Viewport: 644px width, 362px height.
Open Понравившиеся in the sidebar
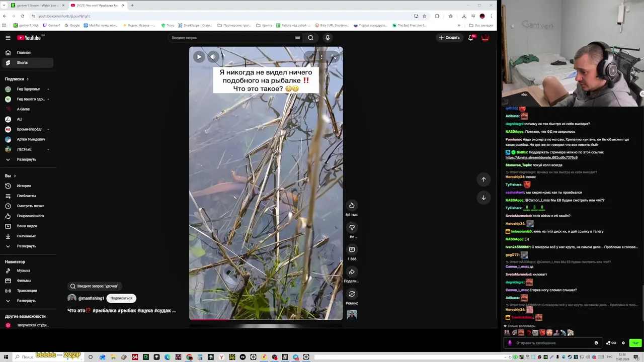tap(28, 216)
